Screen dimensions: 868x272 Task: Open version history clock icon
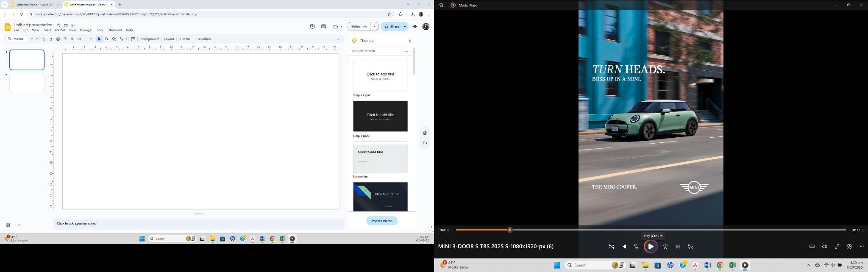click(x=312, y=26)
